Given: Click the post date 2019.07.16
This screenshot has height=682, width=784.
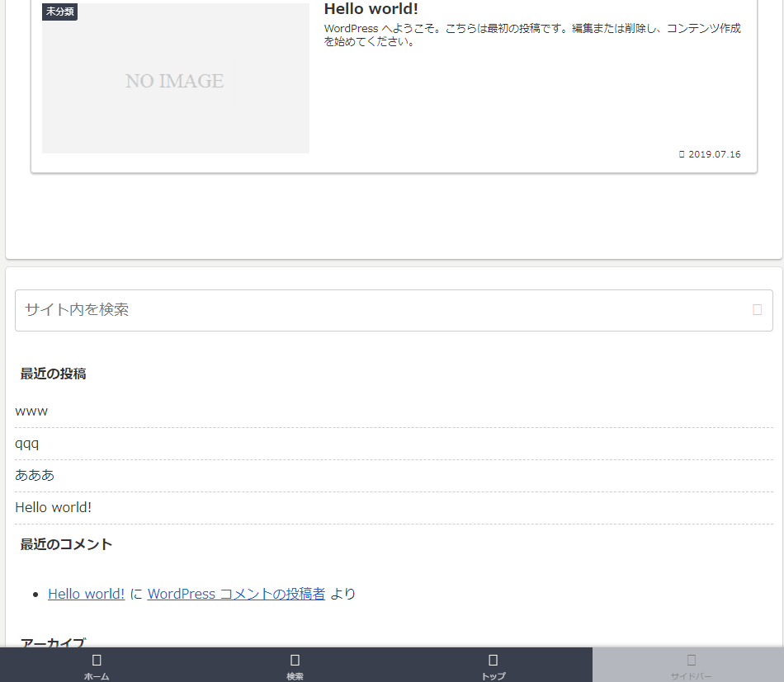Looking at the screenshot, I should coord(710,154).
